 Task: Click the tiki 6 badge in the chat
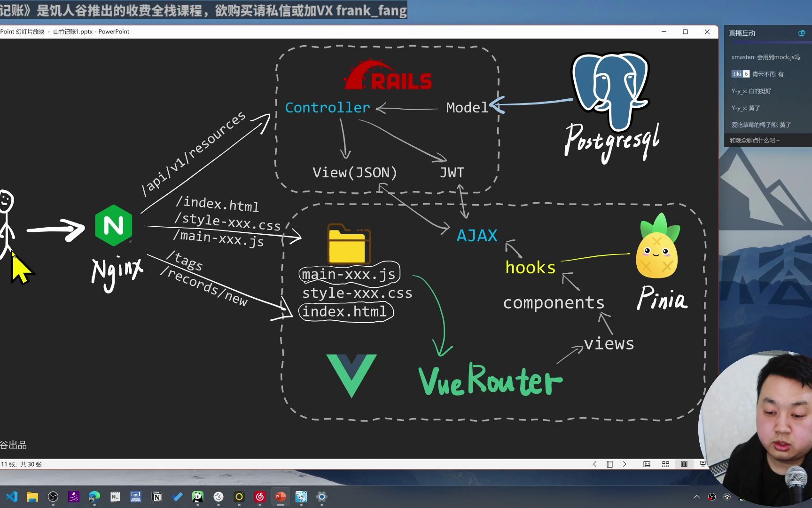click(x=740, y=74)
